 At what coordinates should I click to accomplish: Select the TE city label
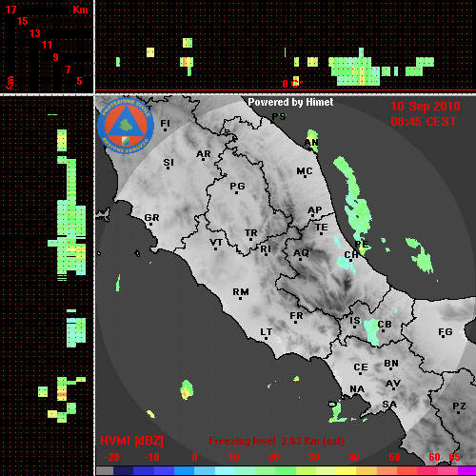[322, 228]
